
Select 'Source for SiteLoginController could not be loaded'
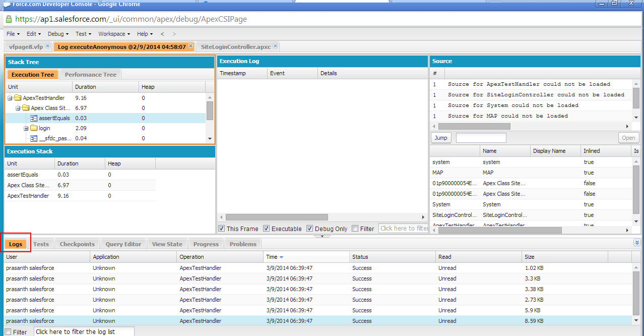(x=536, y=95)
